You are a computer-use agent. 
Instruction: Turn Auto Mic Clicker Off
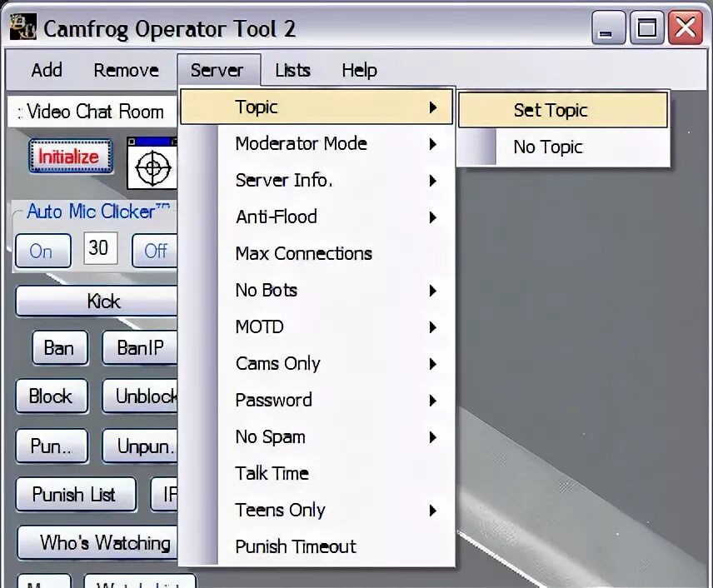coord(155,251)
